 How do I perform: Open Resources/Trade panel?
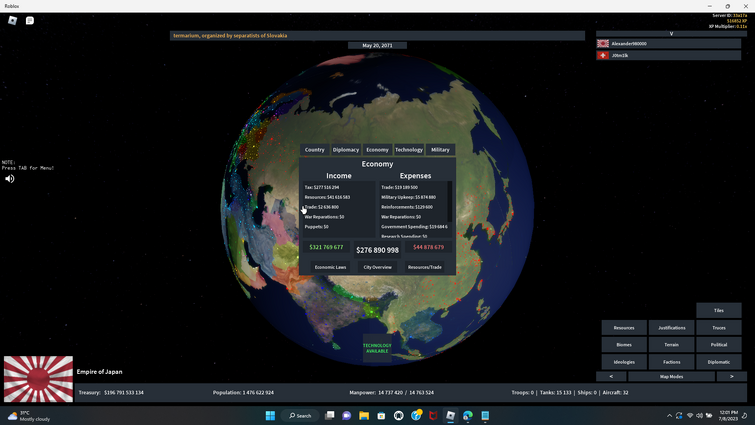pos(425,267)
